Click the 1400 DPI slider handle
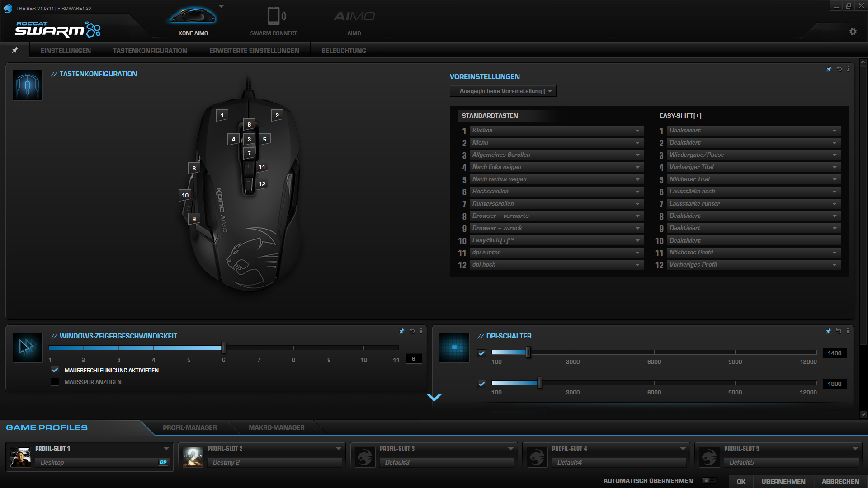This screenshot has height=488, width=868. click(528, 352)
